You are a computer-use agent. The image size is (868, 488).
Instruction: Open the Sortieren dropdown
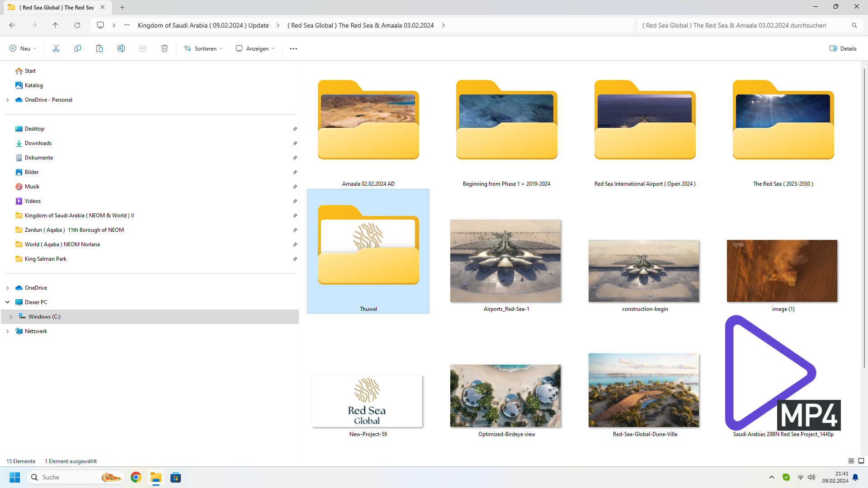tap(203, 49)
